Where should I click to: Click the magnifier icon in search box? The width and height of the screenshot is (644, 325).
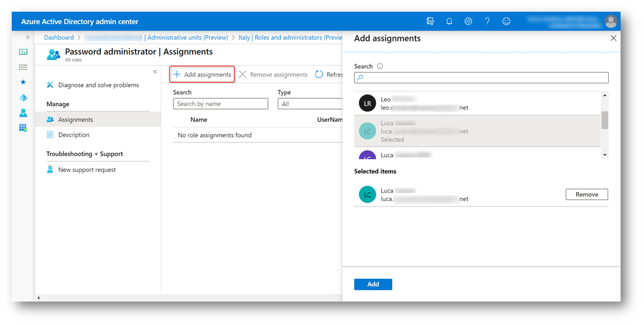(x=360, y=78)
